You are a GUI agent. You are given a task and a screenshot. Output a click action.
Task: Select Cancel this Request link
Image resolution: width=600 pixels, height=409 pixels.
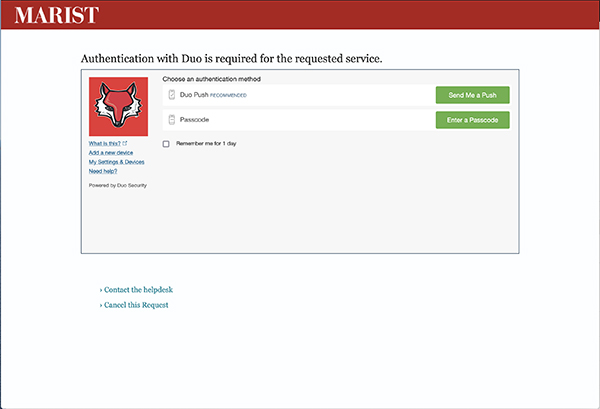(136, 305)
